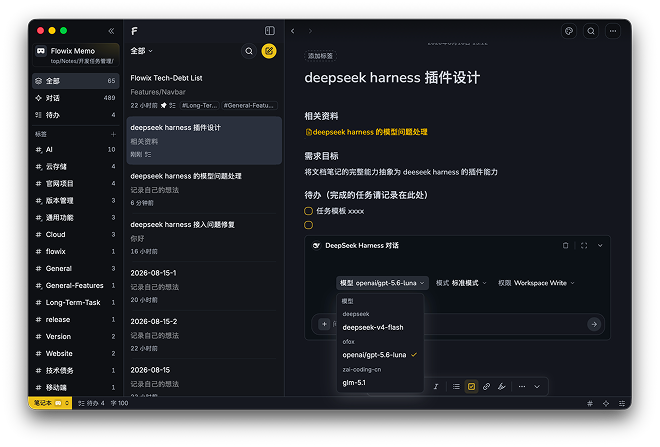Add attachment with plus in chat input
Viewport: 660px width, 447px height.
pos(324,324)
